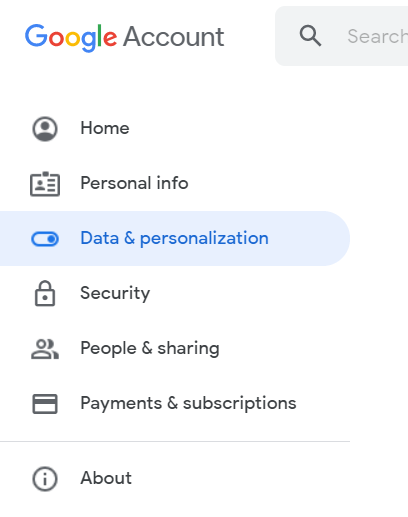Click the colorful Google wordmark logo

pos(71,38)
